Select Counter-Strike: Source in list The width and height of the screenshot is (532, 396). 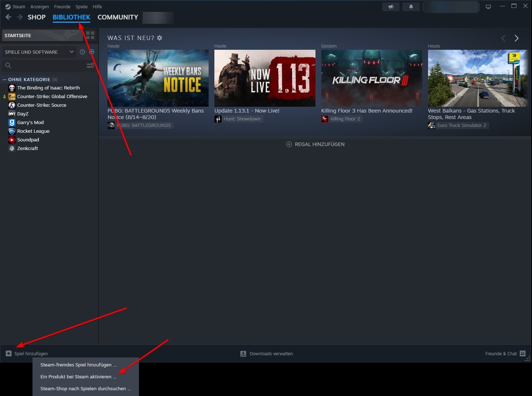coord(42,105)
